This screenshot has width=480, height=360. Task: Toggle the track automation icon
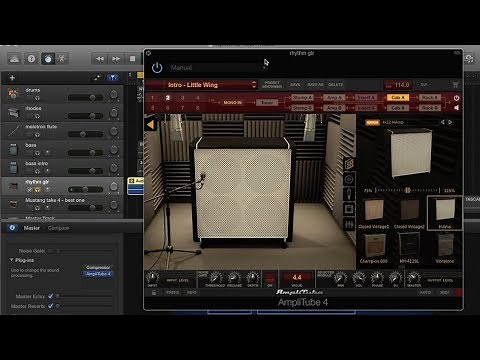point(97,78)
